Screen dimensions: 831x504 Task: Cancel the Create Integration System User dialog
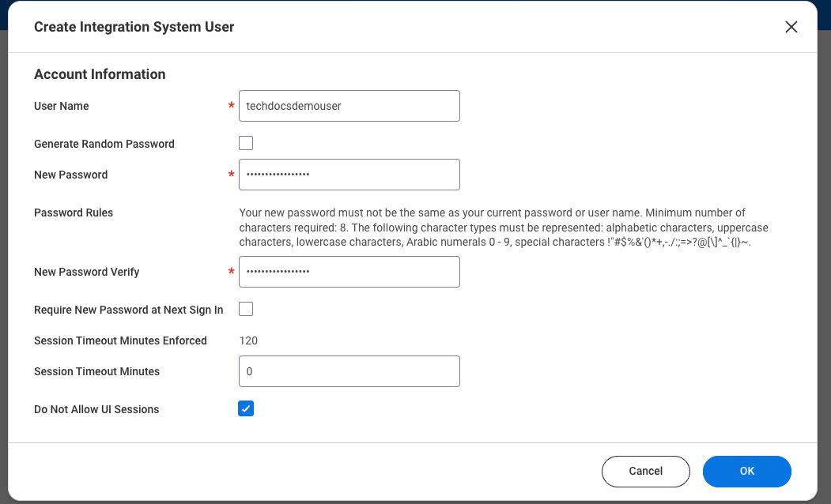pos(645,471)
